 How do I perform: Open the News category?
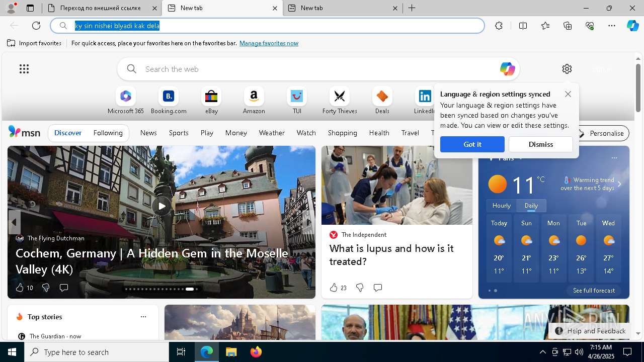click(148, 133)
